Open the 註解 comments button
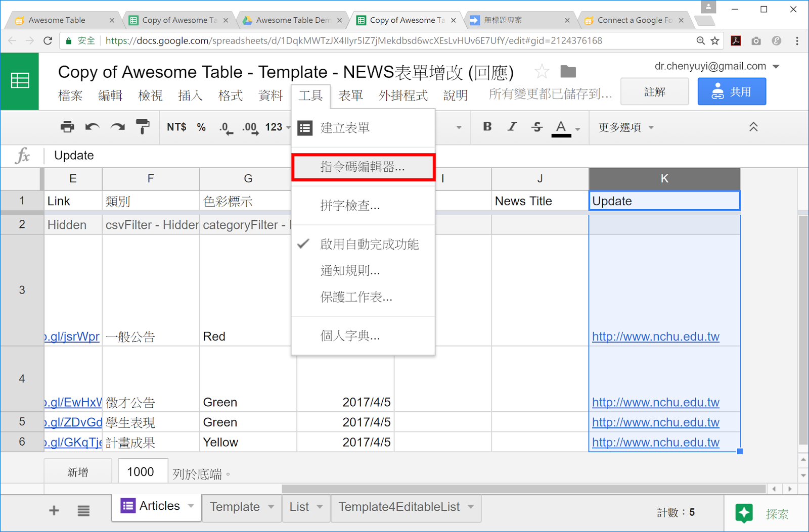The width and height of the screenshot is (809, 532). click(x=654, y=91)
